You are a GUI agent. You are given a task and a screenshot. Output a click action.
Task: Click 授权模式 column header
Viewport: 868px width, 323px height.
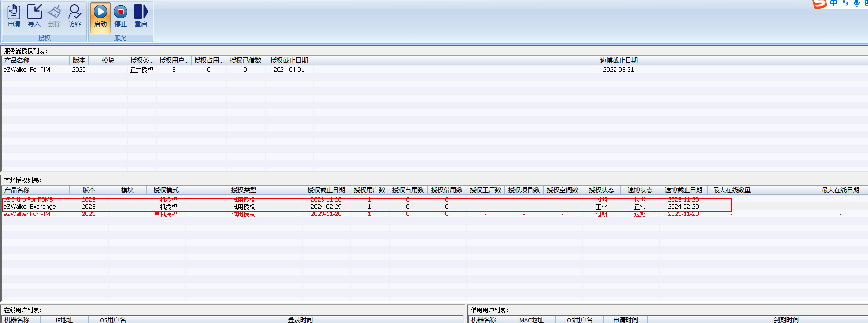166,190
